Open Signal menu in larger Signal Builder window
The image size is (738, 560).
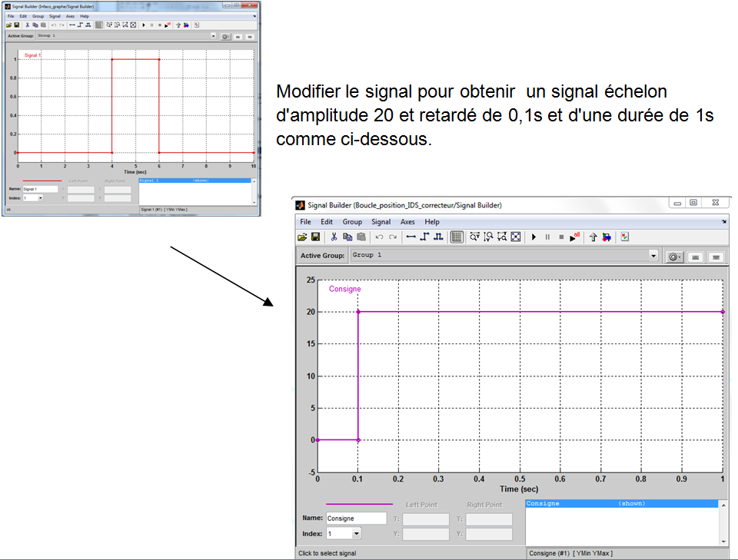381,221
